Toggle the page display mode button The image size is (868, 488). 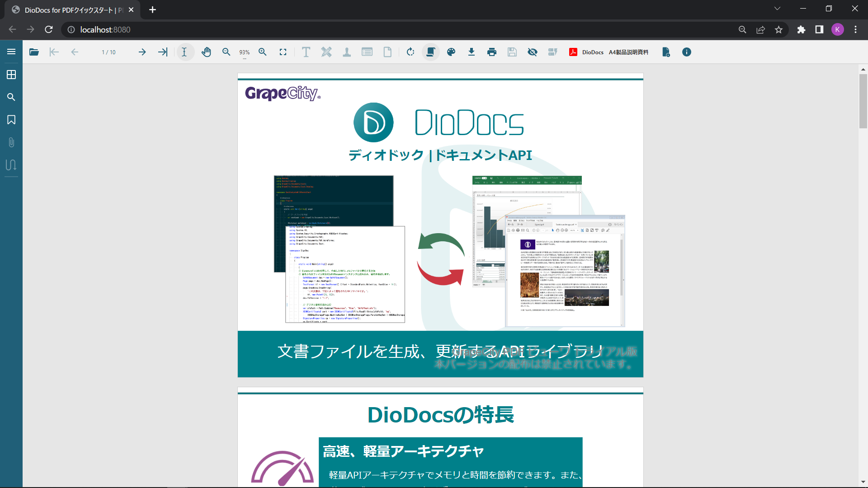[431, 52]
